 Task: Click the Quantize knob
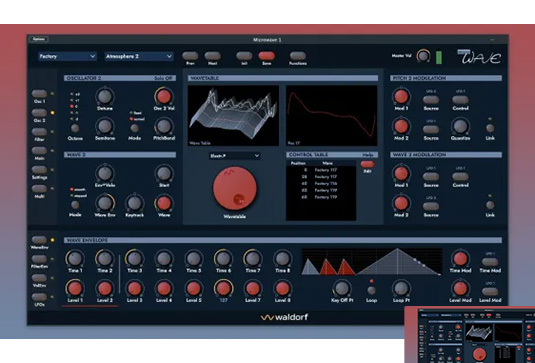(x=460, y=126)
